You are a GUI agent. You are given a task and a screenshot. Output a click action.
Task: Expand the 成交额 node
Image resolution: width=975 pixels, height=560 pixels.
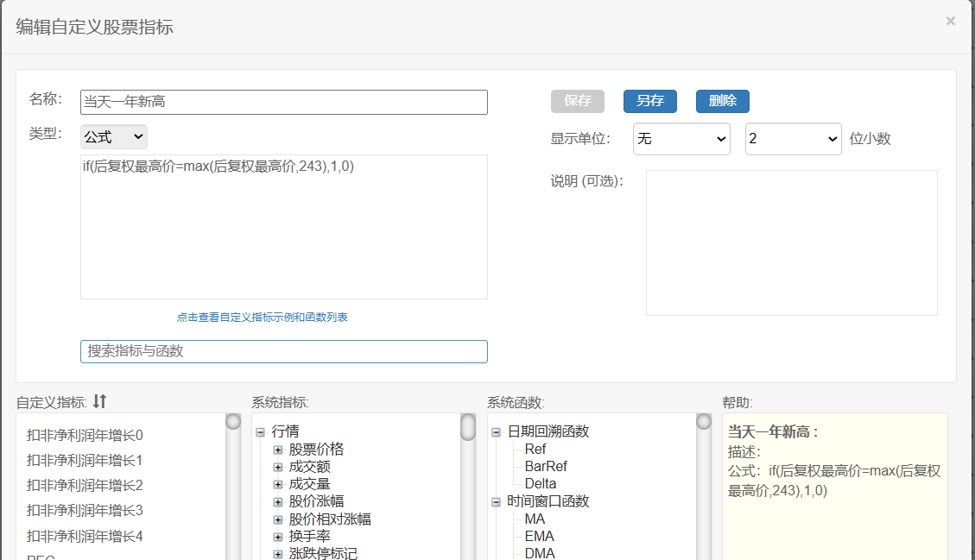pyautogui.click(x=278, y=467)
